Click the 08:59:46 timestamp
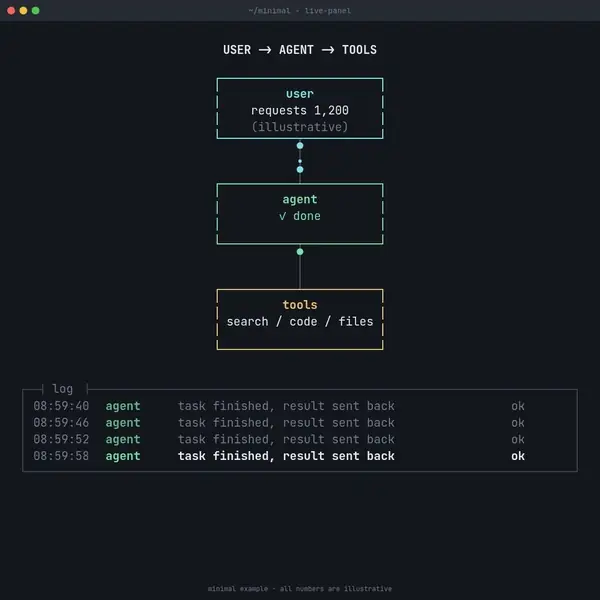This screenshot has height=600, width=600. (61, 423)
